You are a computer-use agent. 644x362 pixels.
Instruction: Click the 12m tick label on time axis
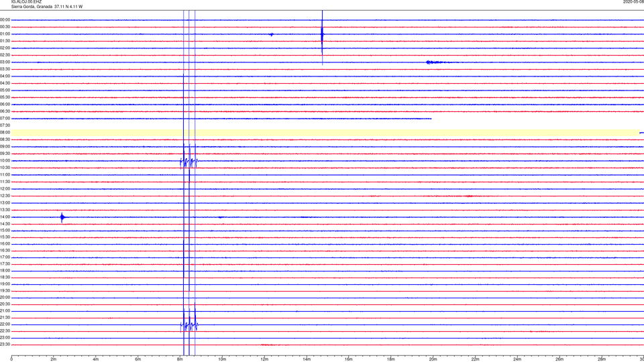coord(264,359)
